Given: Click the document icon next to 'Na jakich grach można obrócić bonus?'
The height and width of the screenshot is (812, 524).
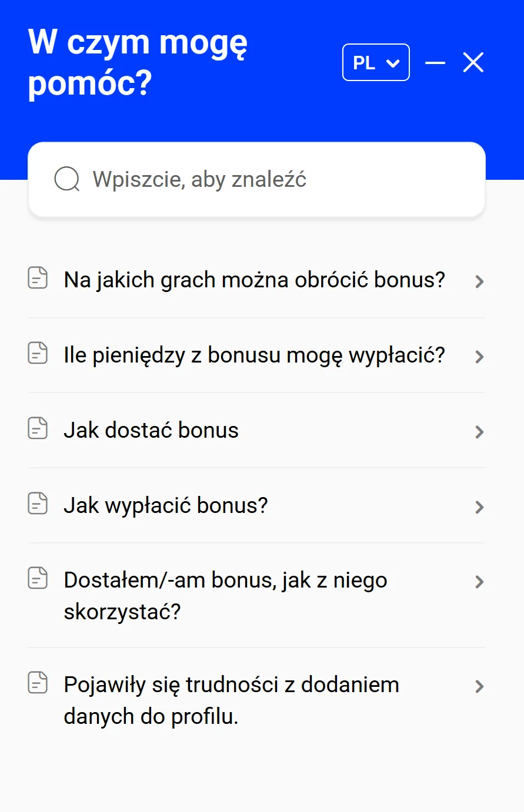Looking at the screenshot, I should [38, 279].
